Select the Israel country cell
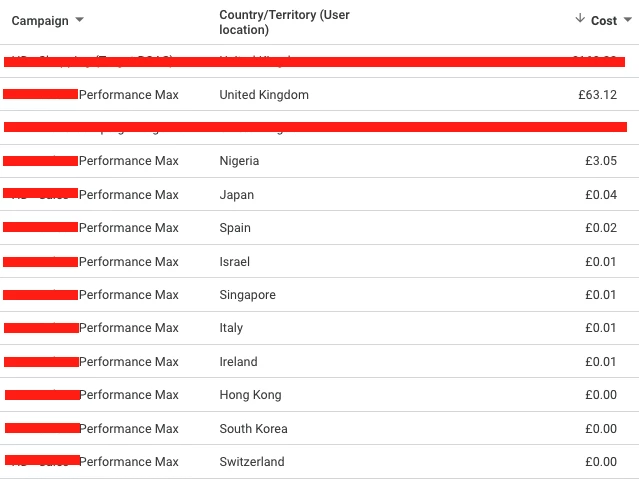The image size is (639, 481). pos(235,262)
